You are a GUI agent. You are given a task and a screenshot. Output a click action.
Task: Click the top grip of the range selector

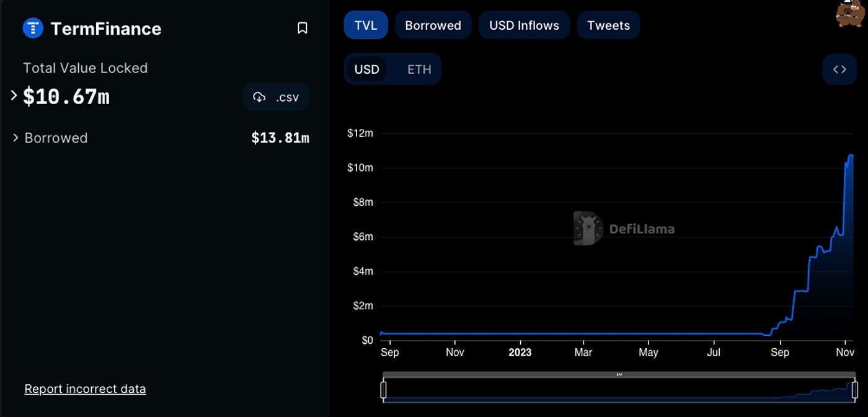click(x=619, y=375)
